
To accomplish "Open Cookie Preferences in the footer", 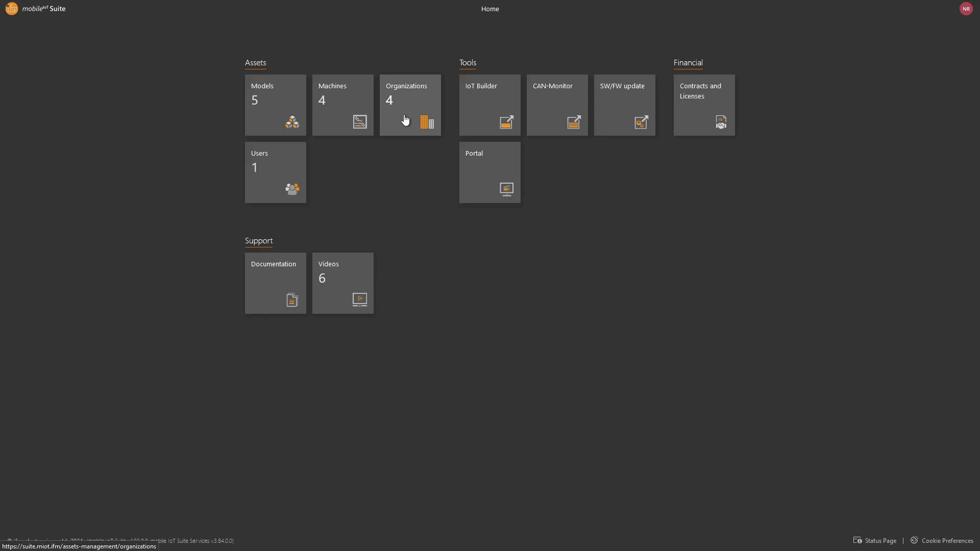I will 947,540.
